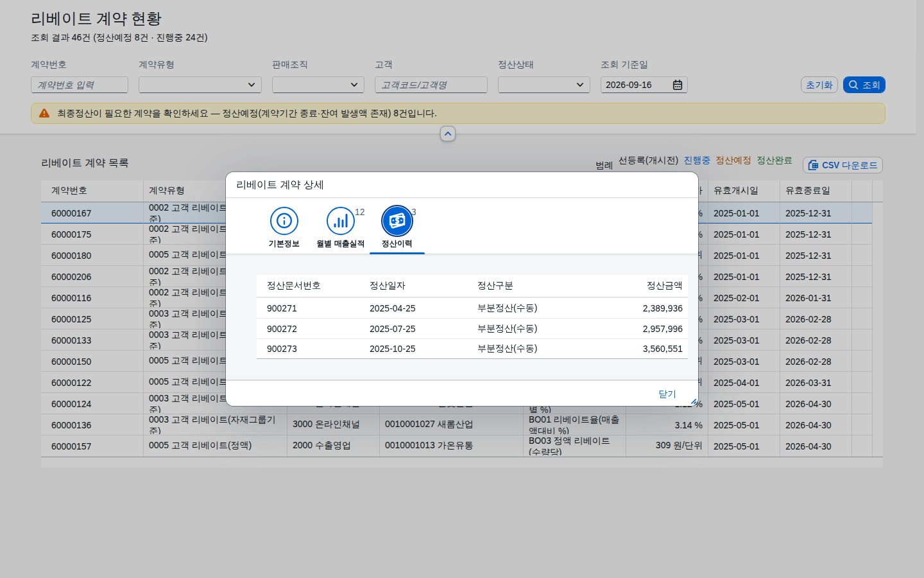
Task: Click the 선등록(개시전) legend label
Action: [x=648, y=161]
